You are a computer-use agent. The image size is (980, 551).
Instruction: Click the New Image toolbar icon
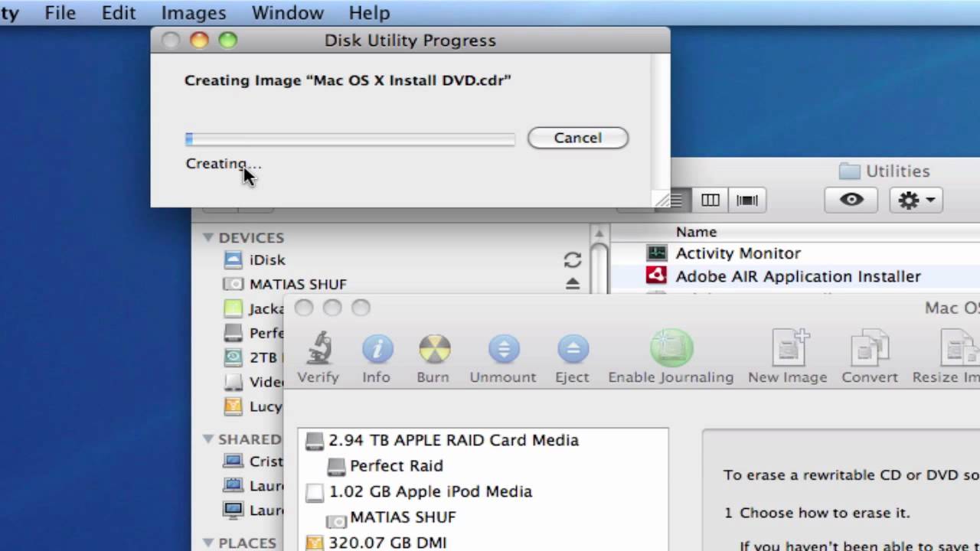[789, 349]
